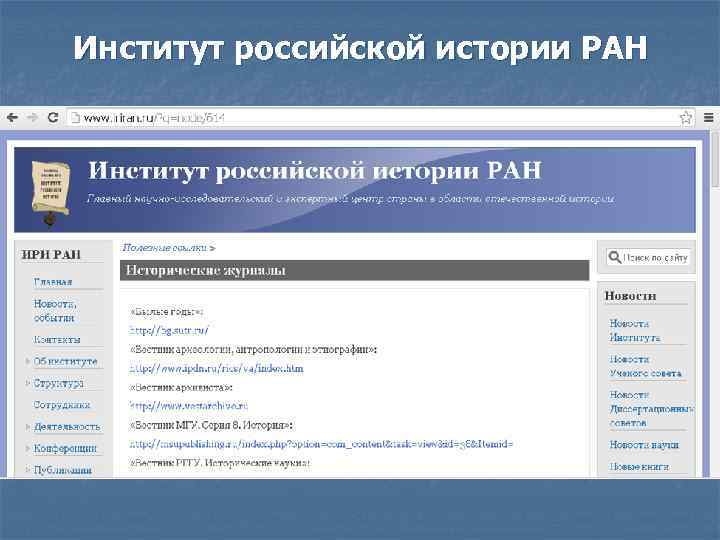Click «Вестник МГУ. Серия 8. История» text
The height and width of the screenshot is (540, 720).
pyautogui.click(x=212, y=425)
